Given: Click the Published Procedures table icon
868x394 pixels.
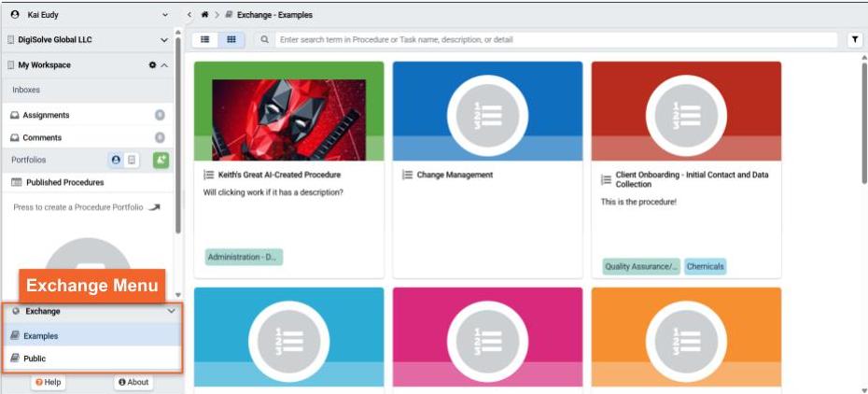Looking at the screenshot, I should 16,182.
